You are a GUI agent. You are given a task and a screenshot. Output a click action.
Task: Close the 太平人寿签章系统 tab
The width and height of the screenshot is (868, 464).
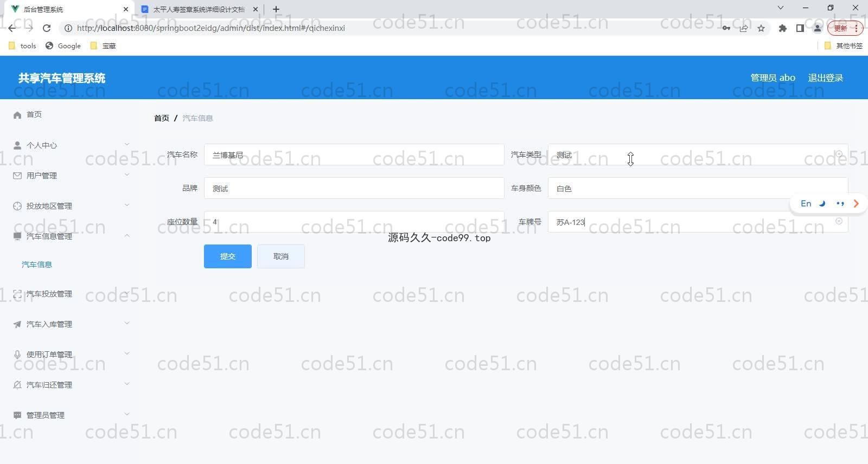point(256,9)
